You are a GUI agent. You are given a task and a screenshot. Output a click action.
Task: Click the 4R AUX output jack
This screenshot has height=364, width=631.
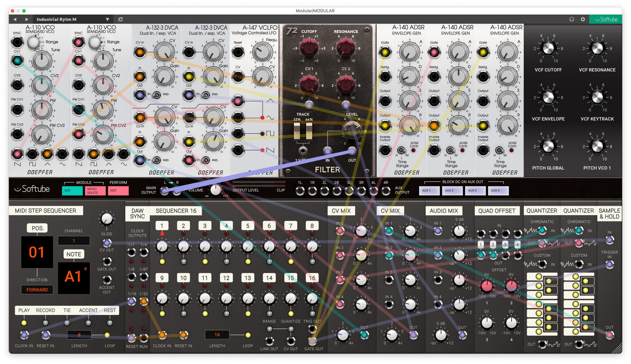point(386,191)
